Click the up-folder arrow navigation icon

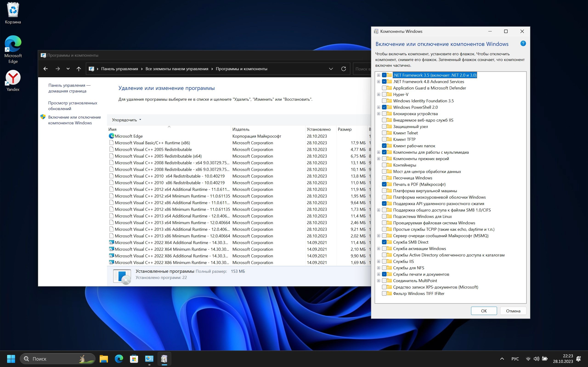[x=79, y=69]
